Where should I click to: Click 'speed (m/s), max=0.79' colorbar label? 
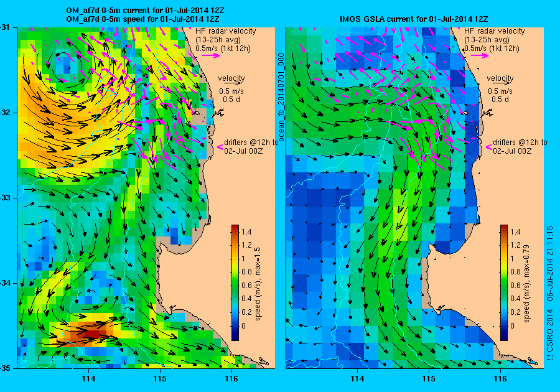(526, 284)
